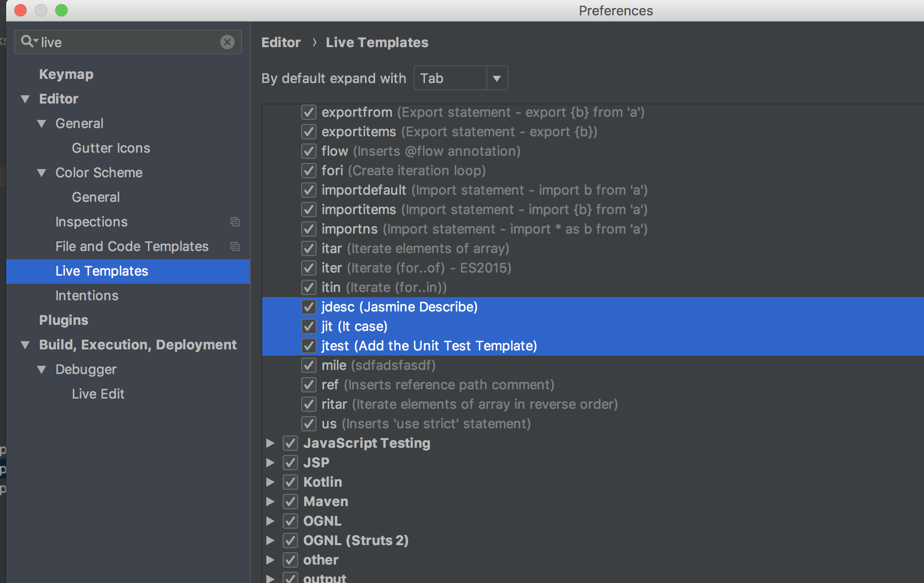Viewport: 924px width, 583px height.
Task: Expand the OGNL (Struts 2) template group
Action: (270, 540)
